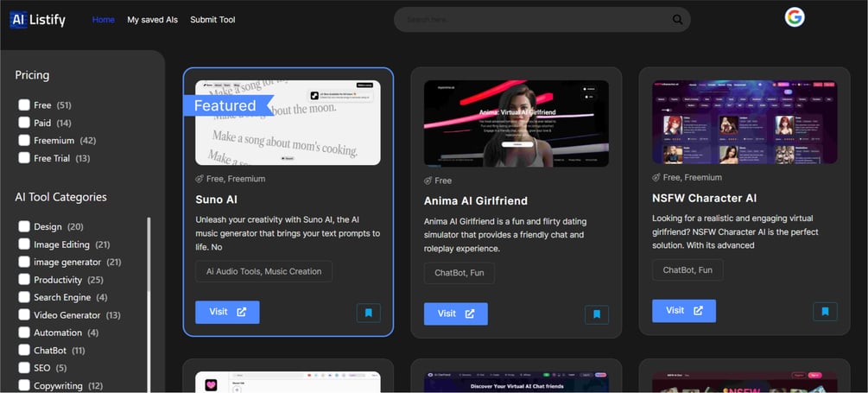Visit the Suno AI site
The width and height of the screenshot is (868, 393).
coord(227,312)
